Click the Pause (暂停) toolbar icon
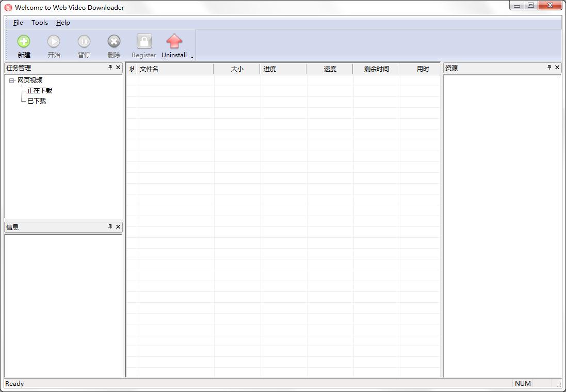Screen dimensions: 566x392 click(x=84, y=42)
